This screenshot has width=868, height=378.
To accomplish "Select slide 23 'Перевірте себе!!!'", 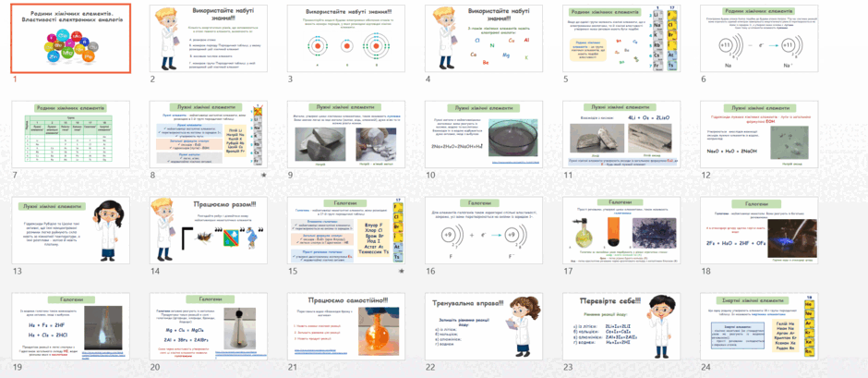I will tap(621, 326).
